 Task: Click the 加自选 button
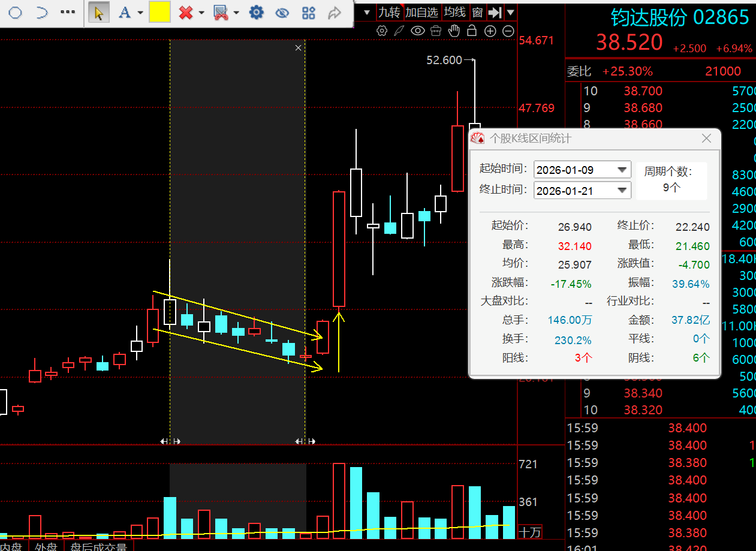point(421,13)
